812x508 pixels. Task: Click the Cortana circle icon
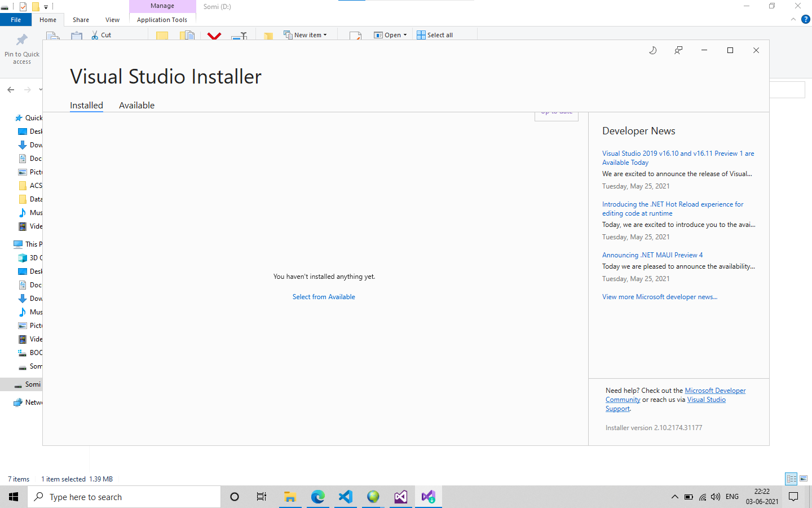[x=235, y=497]
